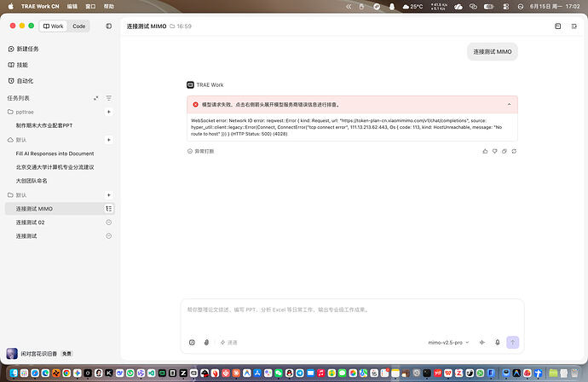Open the 北京交通大学计算机专业分流建议 task
Viewport: 588px width, 382px height.
point(55,167)
